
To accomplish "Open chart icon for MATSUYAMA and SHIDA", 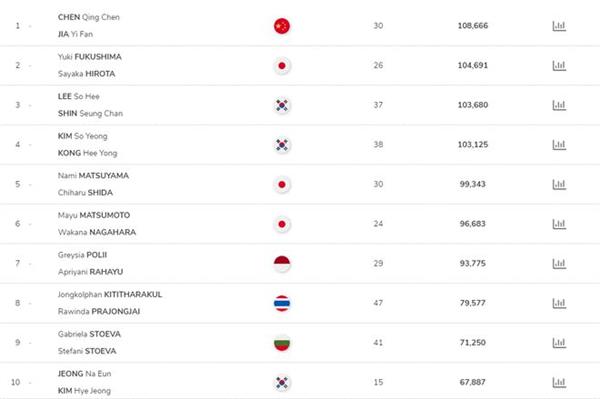I will pyautogui.click(x=559, y=184).
